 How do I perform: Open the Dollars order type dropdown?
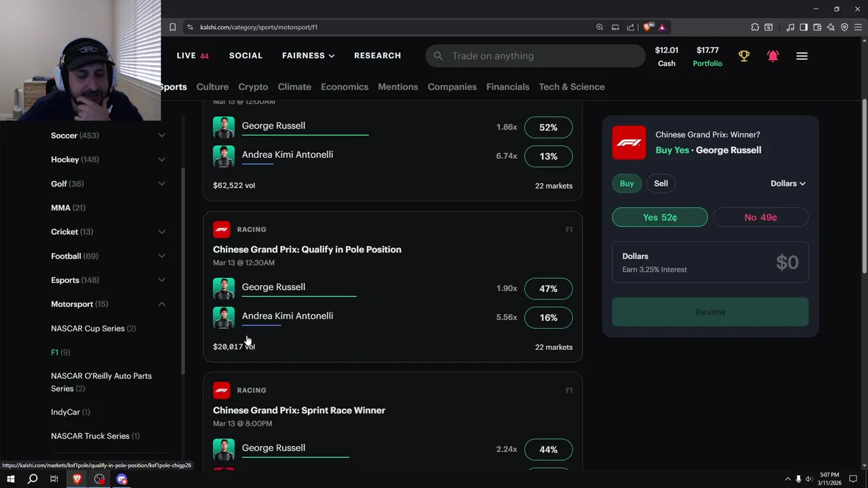(788, 183)
